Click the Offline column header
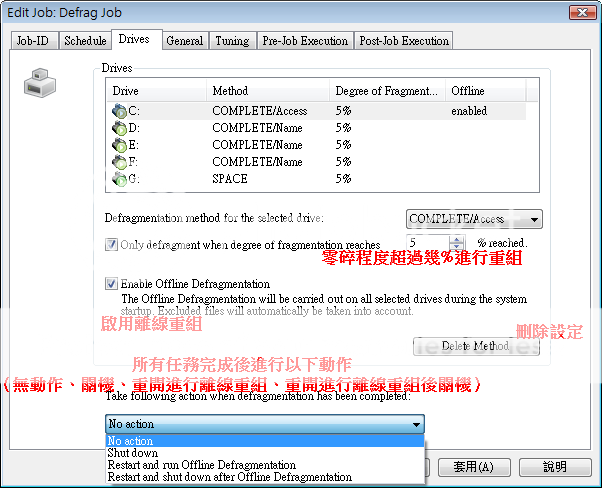The image size is (602, 488). (x=486, y=91)
